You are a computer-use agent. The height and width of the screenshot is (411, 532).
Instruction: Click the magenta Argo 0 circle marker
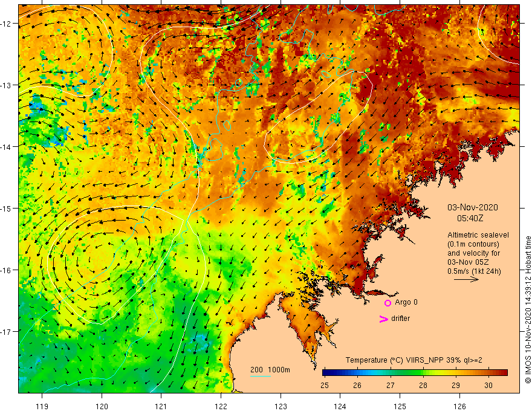[x=388, y=303]
